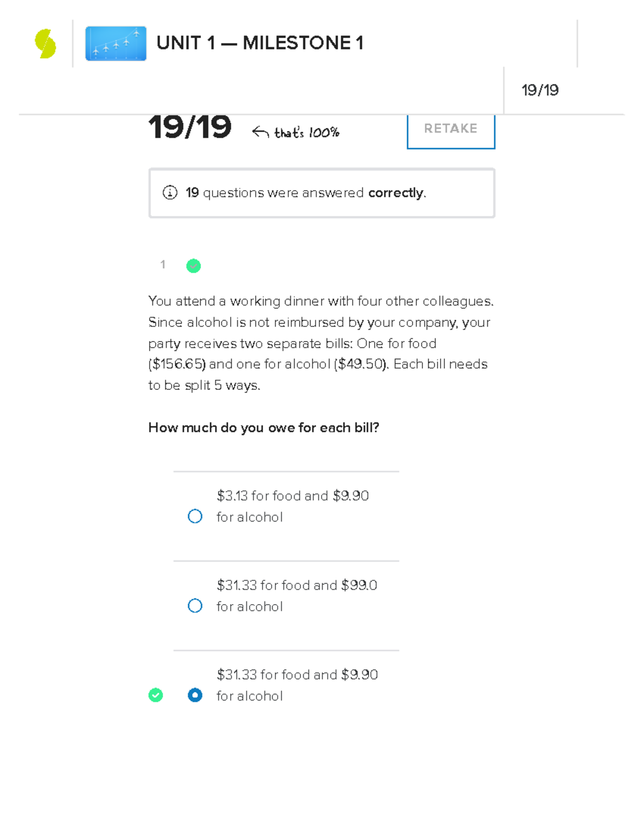Click the handwritten "that's 100%" note

(306, 133)
